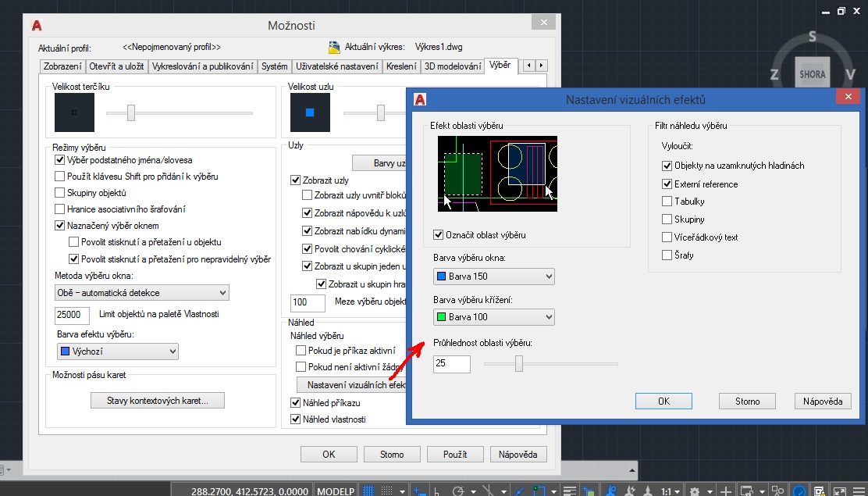The width and height of the screenshot is (868, 496).
Task: Switch to the 'Kreslení' tab
Action: coord(401,66)
